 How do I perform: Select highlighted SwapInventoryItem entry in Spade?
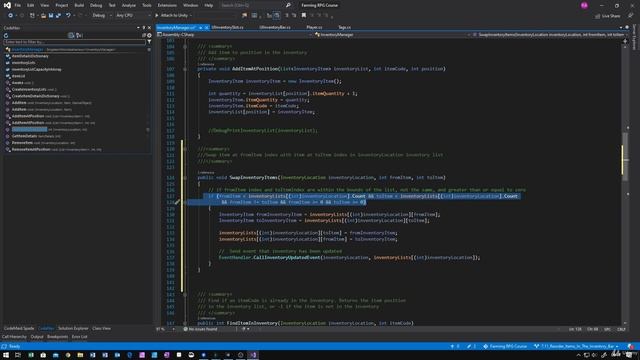point(29,129)
